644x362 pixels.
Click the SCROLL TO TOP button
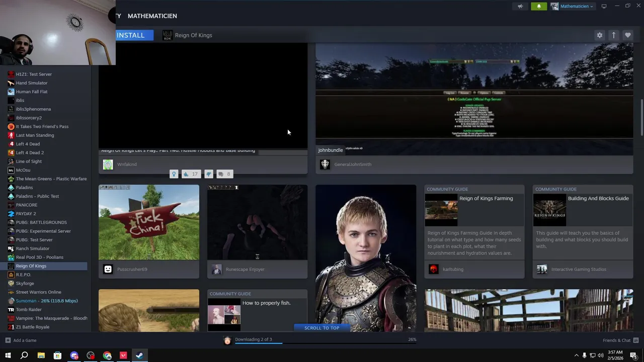[321, 328]
